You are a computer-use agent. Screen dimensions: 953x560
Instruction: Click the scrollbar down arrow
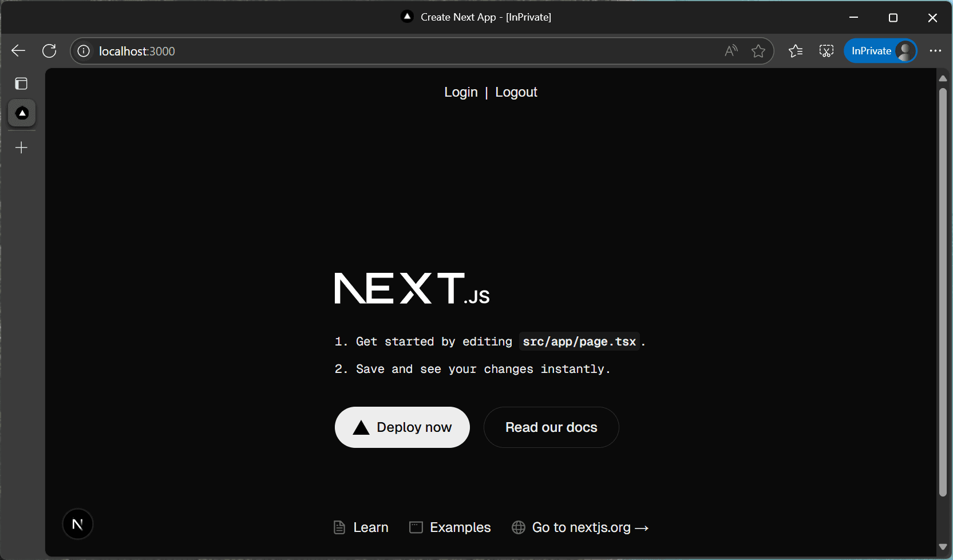[x=943, y=547]
